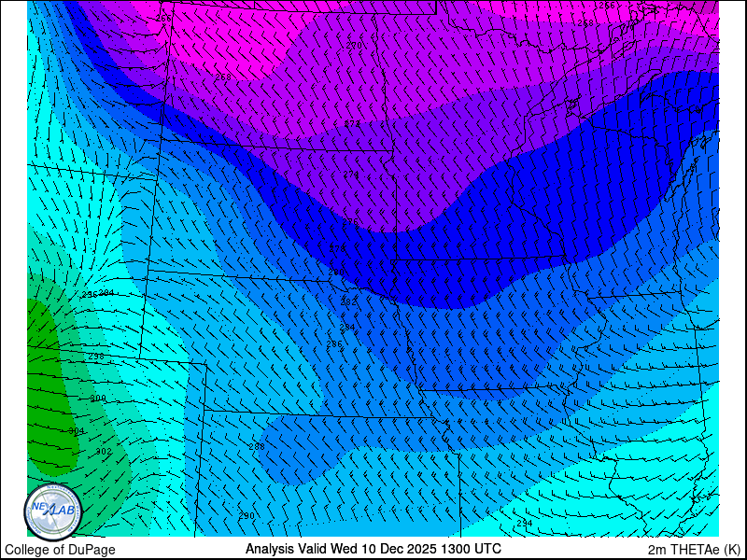Select the 270 contour label
The image size is (747, 560).
click(x=354, y=45)
